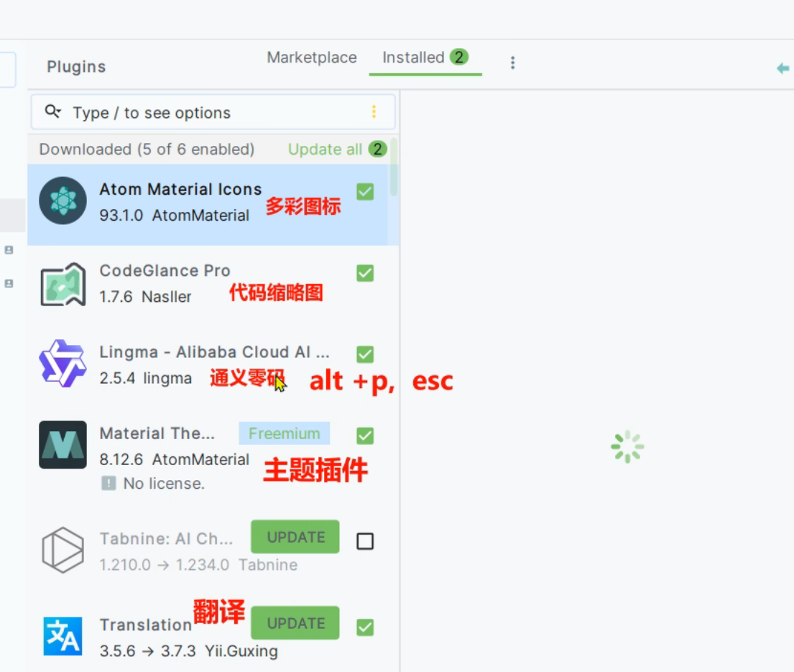Click the teal back arrow icon
Image resolution: width=794 pixels, height=672 pixels.
click(783, 68)
